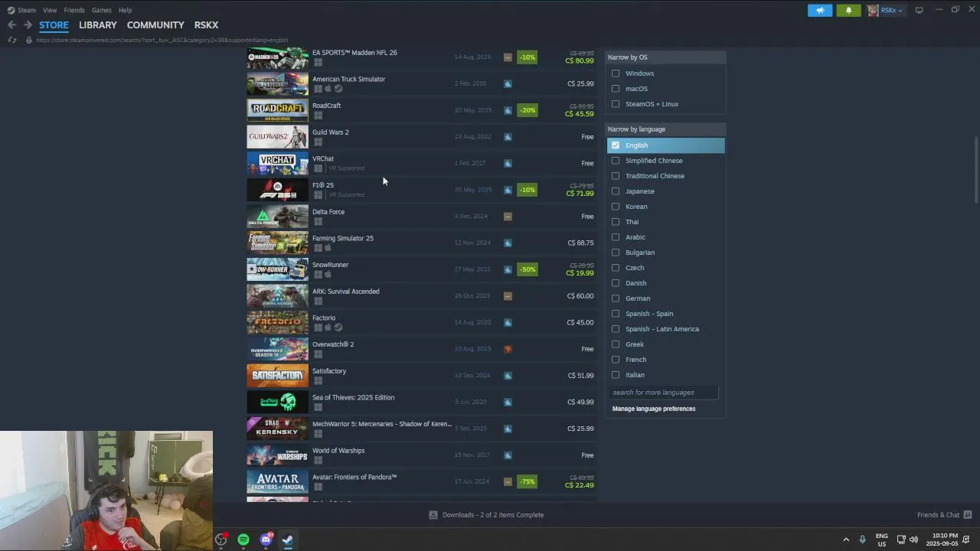The height and width of the screenshot is (551, 980).
Task: Open the Factorio game thumbnail
Action: click(277, 322)
